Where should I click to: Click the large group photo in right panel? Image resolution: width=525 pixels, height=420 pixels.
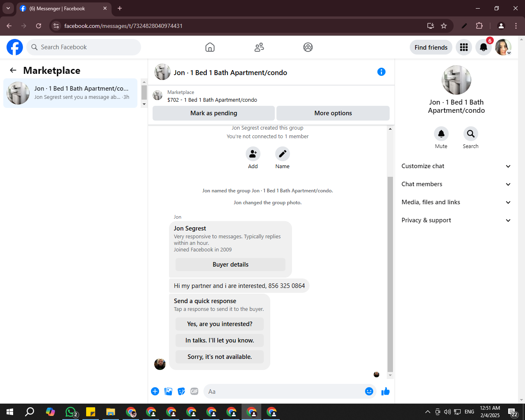click(x=457, y=80)
